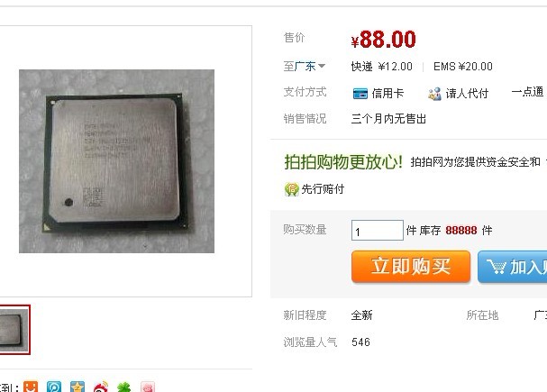Image resolution: width=547 pixels, height=392 pixels.
Task: Click the blue 加入购物车 cart button
Action: coord(513,267)
